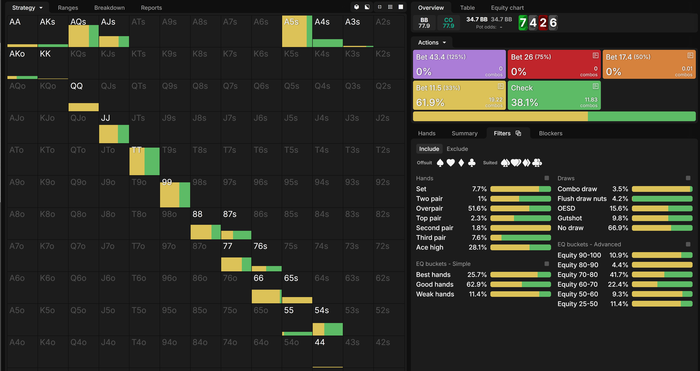Click the Combo draw filter row
This screenshot has width=700, height=371.
pyautogui.click(x=625, y=189)
